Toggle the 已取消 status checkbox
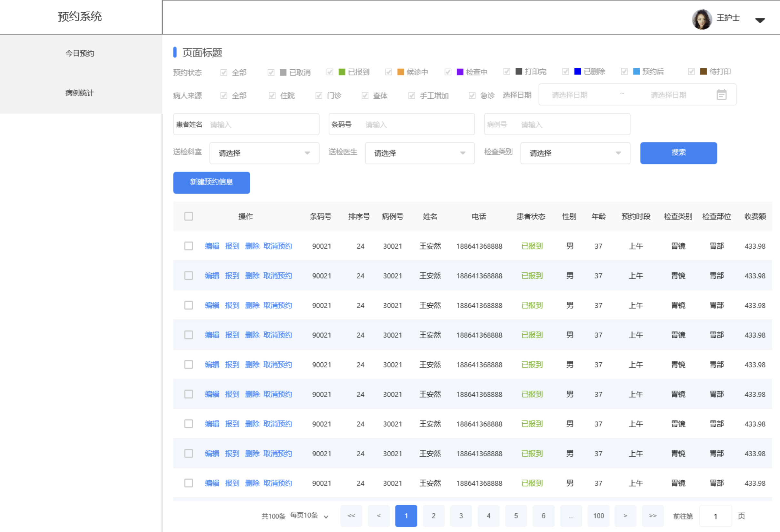Viewport: 780px width, 532px height. point(271,73)
